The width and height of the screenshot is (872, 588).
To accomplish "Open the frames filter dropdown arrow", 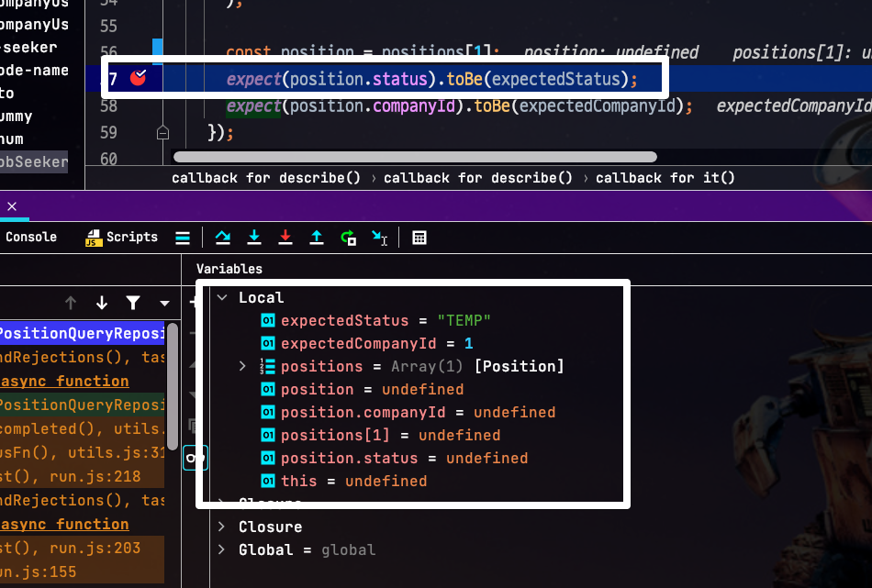I will click(x=164, y=304).
